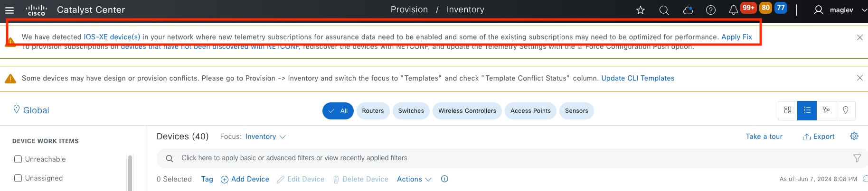Dismiss the telemetry subscriptions warning banner
The width and height of the screenshot is (868, 191).
(860, 37)
